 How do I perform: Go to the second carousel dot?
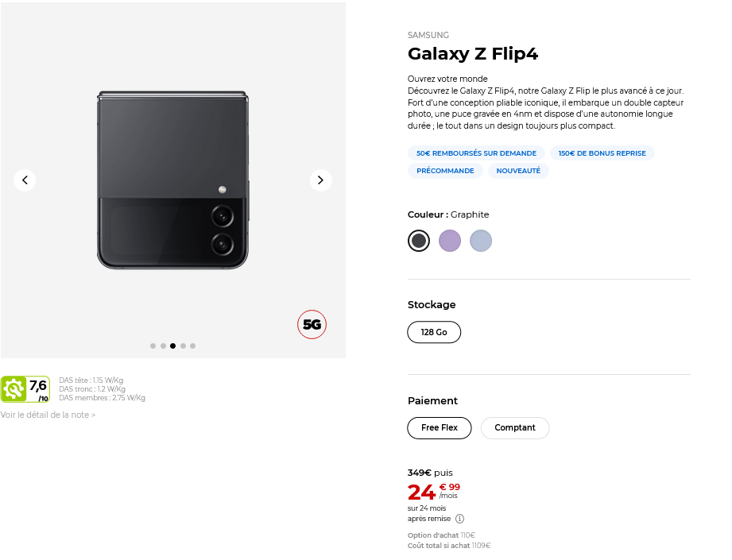[163, 346]
